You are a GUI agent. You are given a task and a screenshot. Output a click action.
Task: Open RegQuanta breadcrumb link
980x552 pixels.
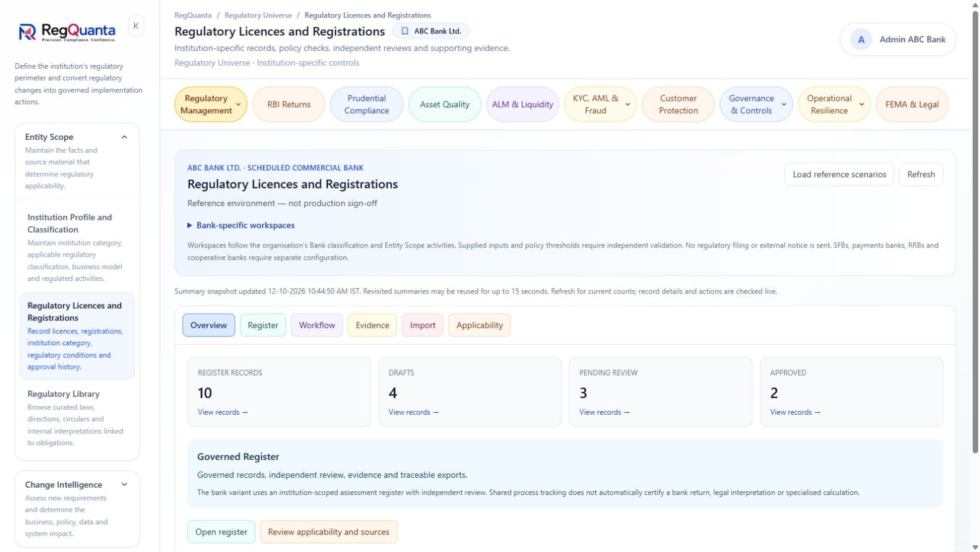coord(193,15)
